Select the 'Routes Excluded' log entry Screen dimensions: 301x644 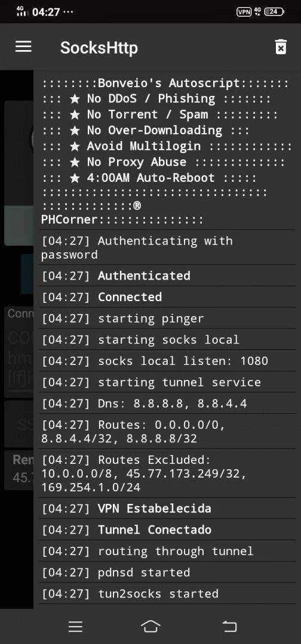pyautogui.click(x=167, y=473)
